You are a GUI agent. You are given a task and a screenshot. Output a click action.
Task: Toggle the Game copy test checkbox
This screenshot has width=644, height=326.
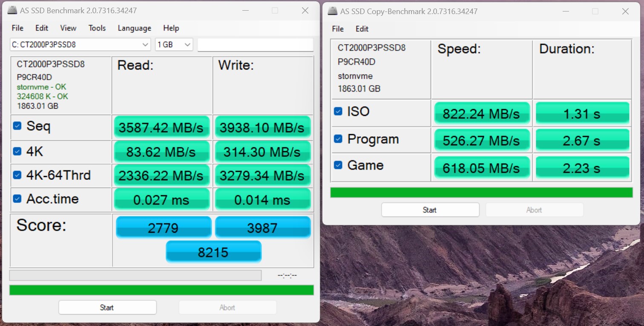point(338,165)
